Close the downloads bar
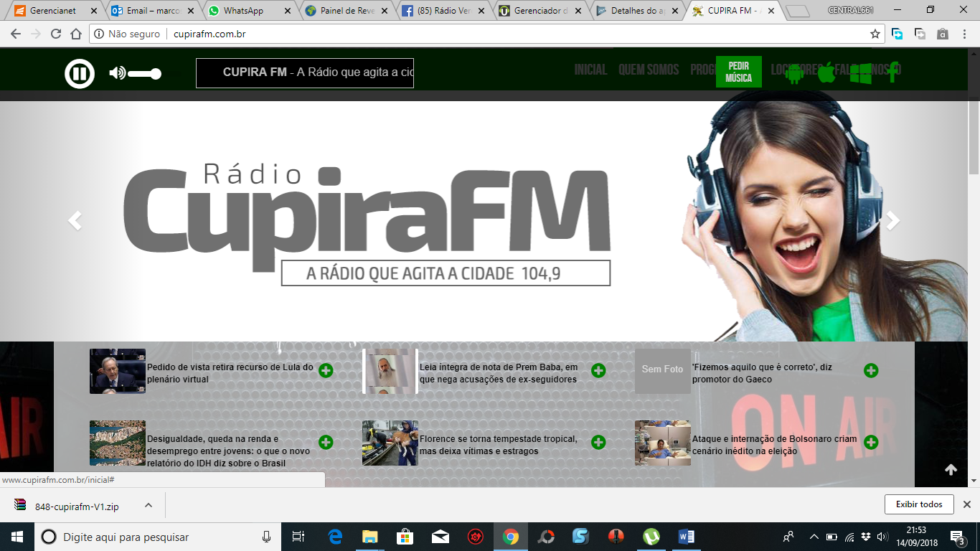 pyautogui.click(x=966, y=504)
